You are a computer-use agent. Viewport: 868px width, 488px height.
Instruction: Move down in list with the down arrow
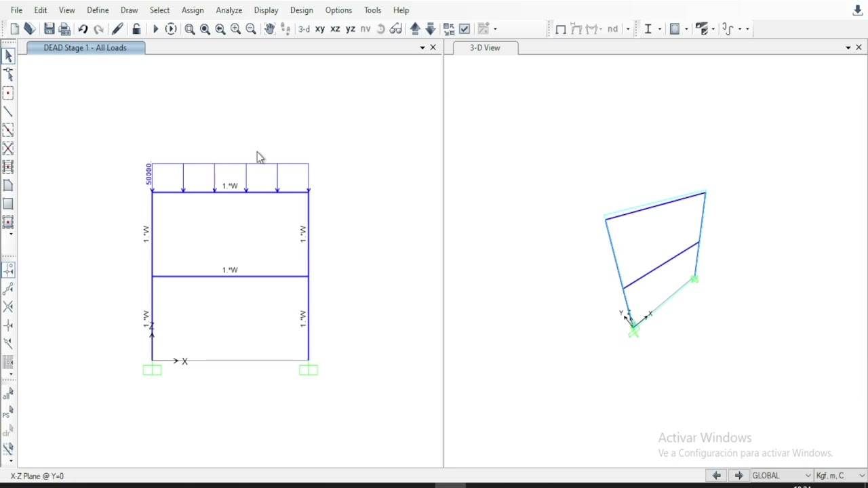(x=431, y=28)
